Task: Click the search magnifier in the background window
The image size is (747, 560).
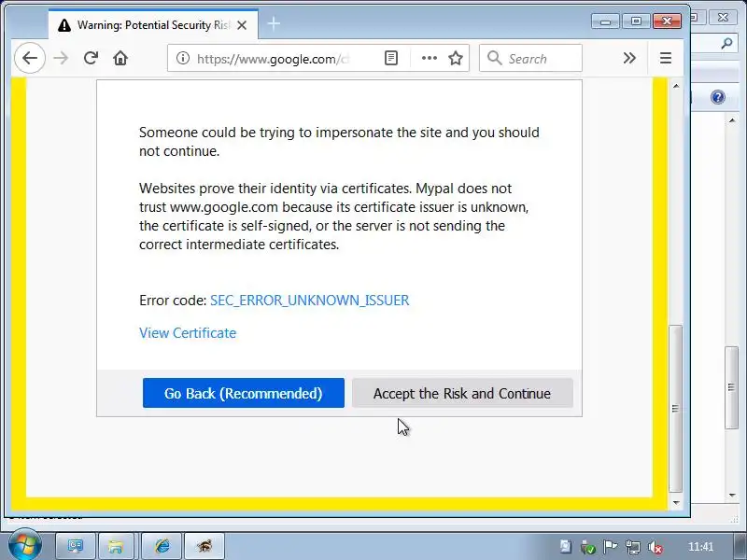Action: pos(726,44)
